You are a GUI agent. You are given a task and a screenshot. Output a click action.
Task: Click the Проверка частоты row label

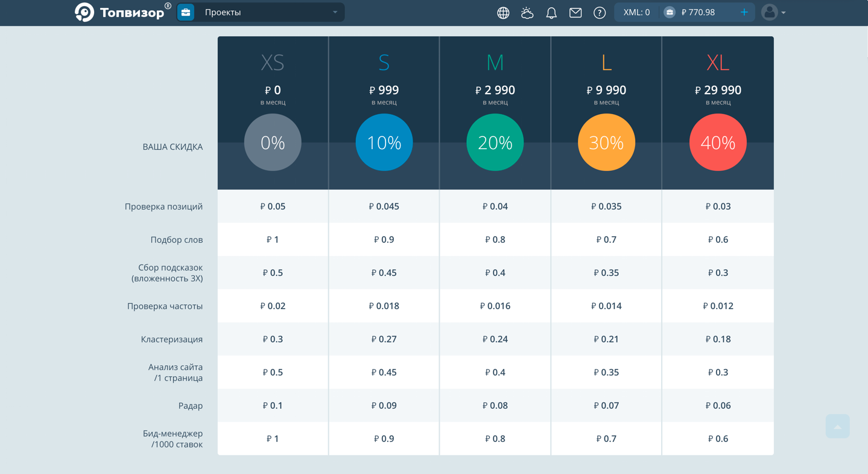click(x=165, y=306)
